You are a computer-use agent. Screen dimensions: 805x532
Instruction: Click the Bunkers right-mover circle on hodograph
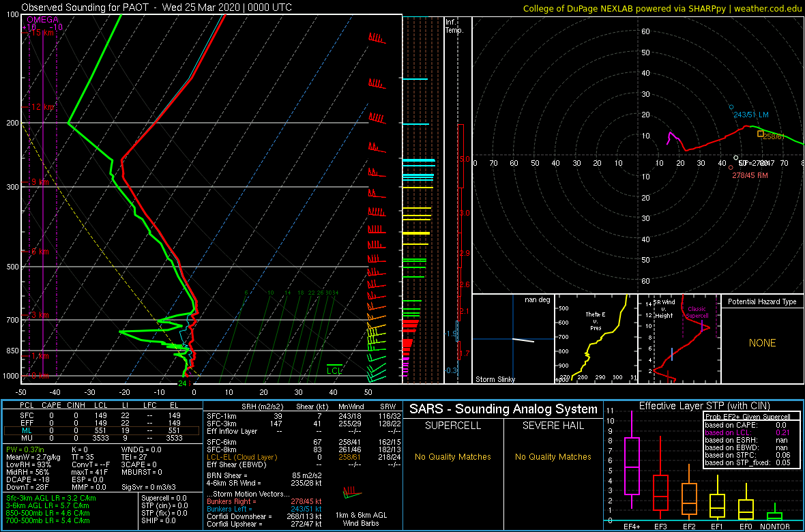(x=731, y=167)
